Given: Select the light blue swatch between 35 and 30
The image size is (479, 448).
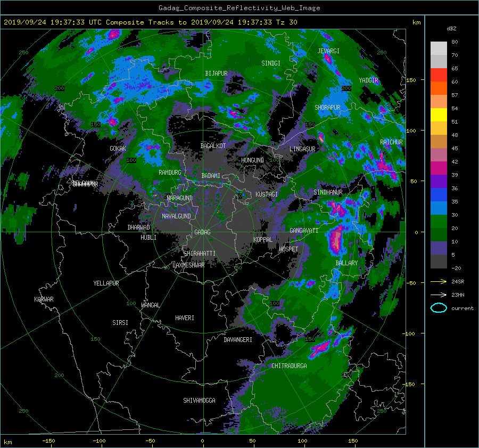Looking at the screenshot, I should click(x=439, y=208).
